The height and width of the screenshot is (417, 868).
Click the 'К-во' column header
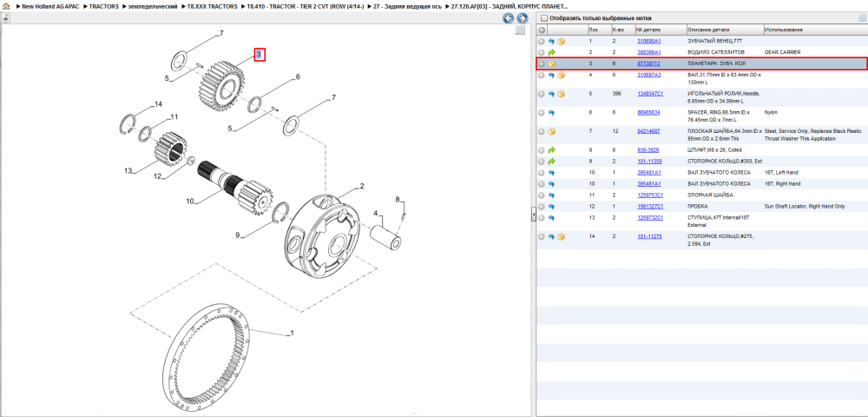point(621,30)
